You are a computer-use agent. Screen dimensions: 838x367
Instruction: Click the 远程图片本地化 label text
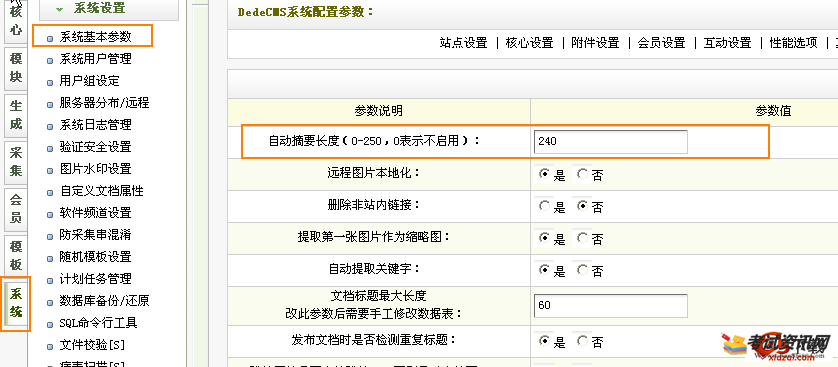[x=374, y=173]
